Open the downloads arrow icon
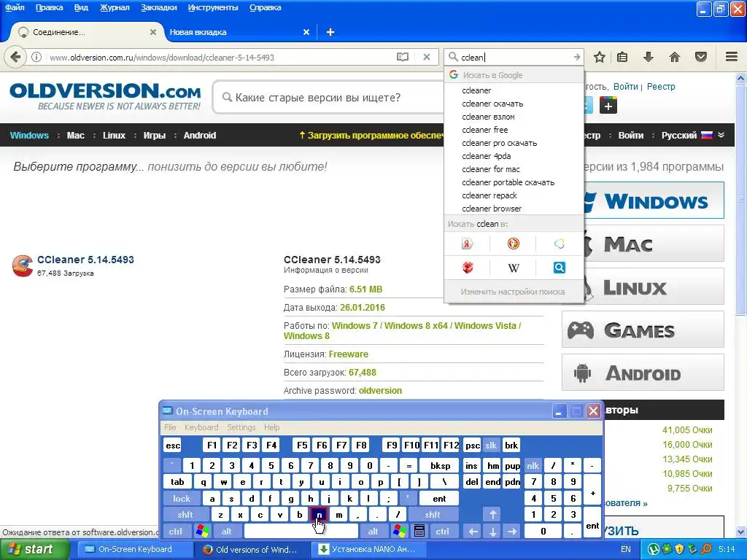The width and height of the screenshot is (747, 560). [649, 57]
